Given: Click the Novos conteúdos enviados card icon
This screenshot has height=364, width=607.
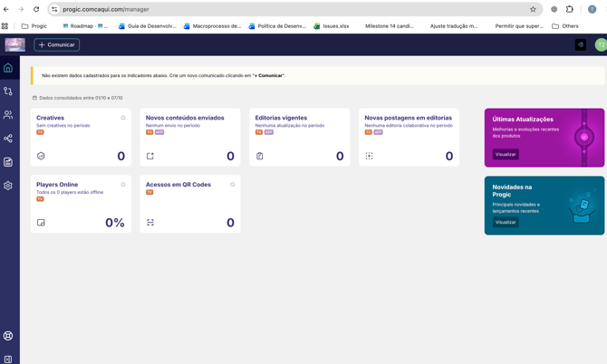Looking at the screenshot, I should pyautogui.click(x=150, y=156).
